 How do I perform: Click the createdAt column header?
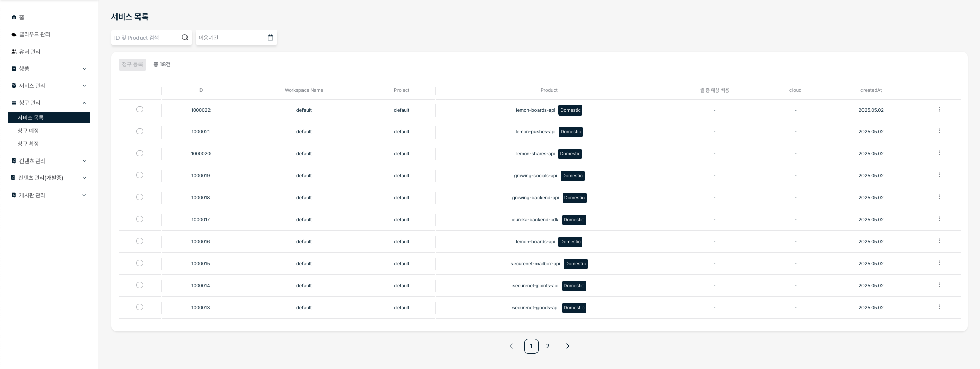[871, 90]
